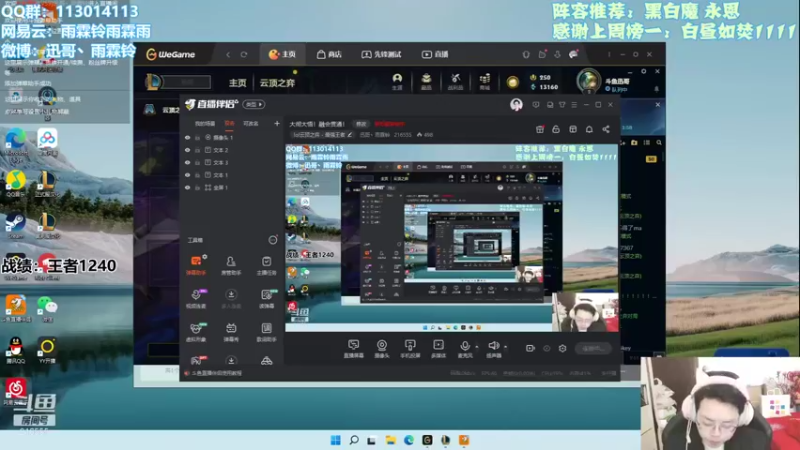
Task: Click the WeGame refresh button
Action: 244,54
